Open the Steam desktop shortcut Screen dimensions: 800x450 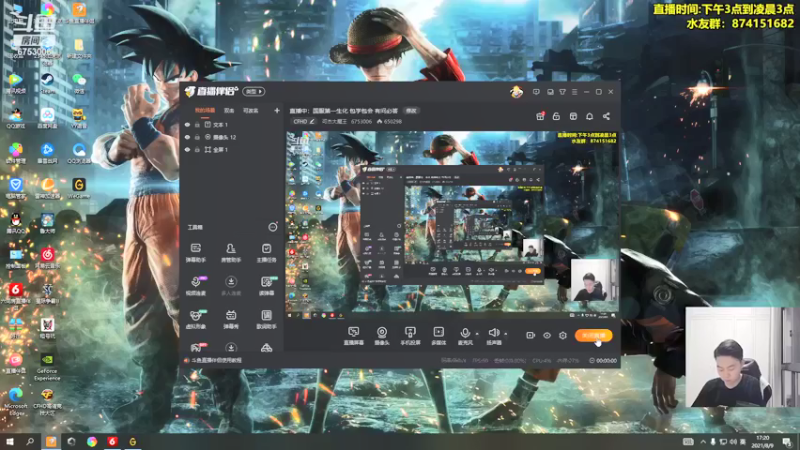click(x=47, y=82)
